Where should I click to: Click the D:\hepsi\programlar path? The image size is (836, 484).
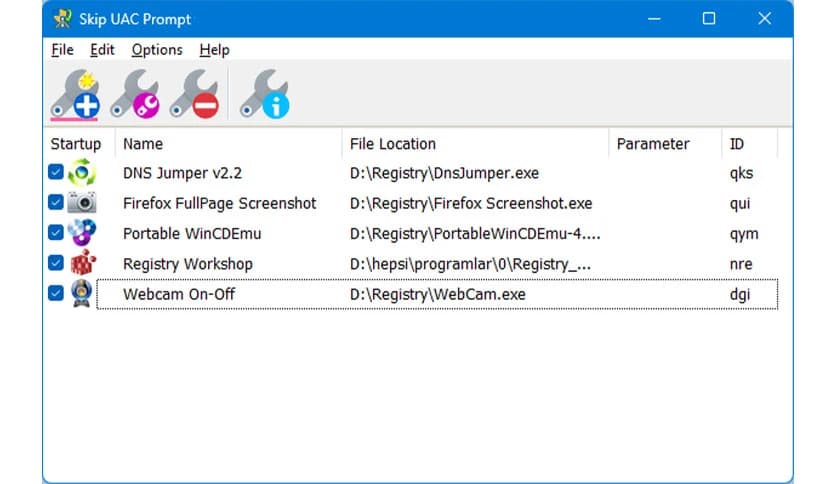tap(470, 264)
